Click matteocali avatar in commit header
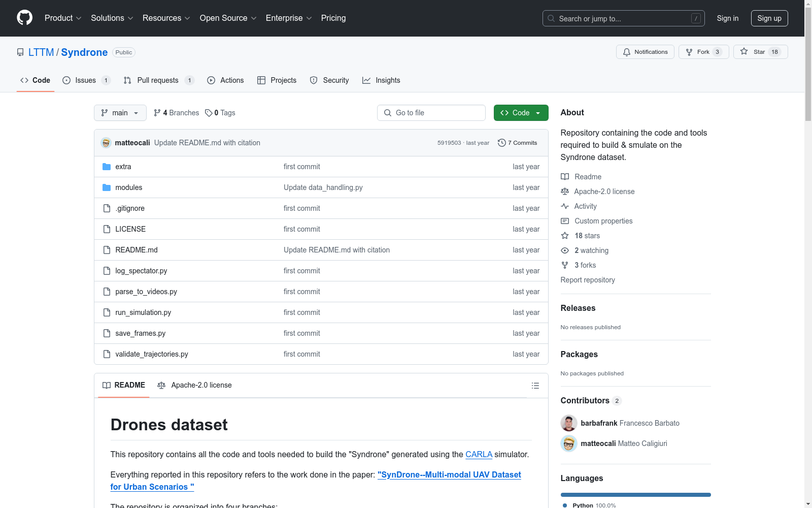 106,143
